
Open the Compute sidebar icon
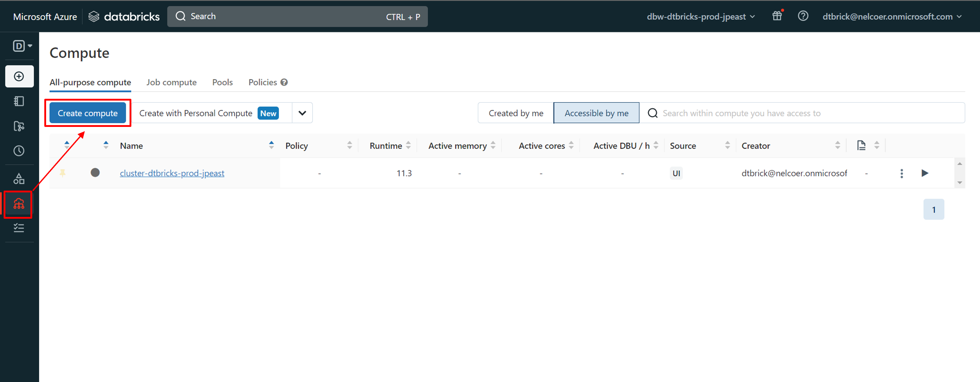coord(19,204)
